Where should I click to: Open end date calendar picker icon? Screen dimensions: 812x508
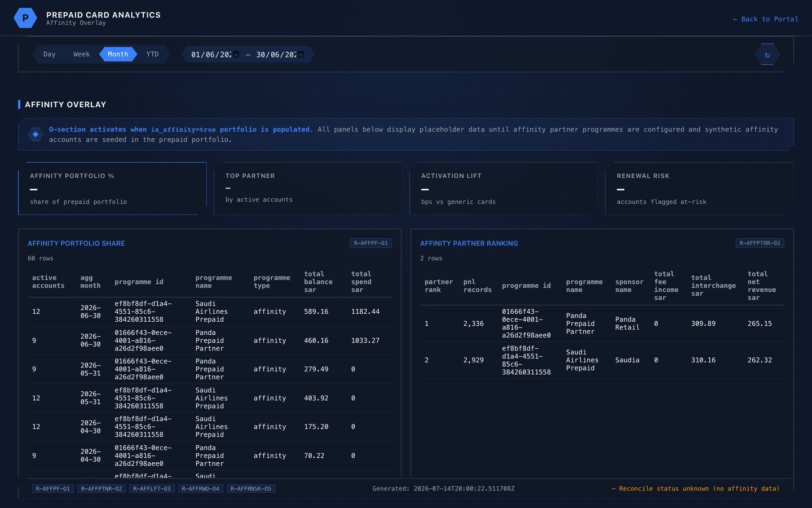click(301, 54)
